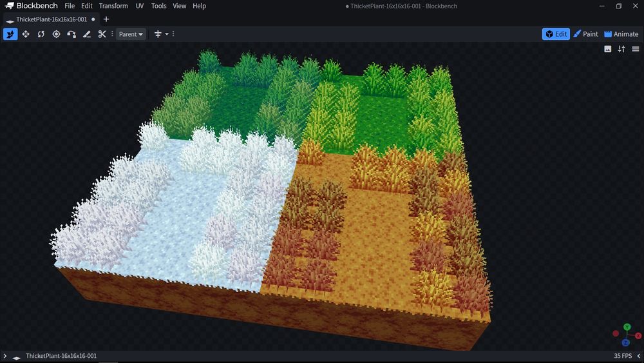Expand the arrow next to alignment tool
The image size is (644, 363).
pyautogui.click(x=167, y=34)
